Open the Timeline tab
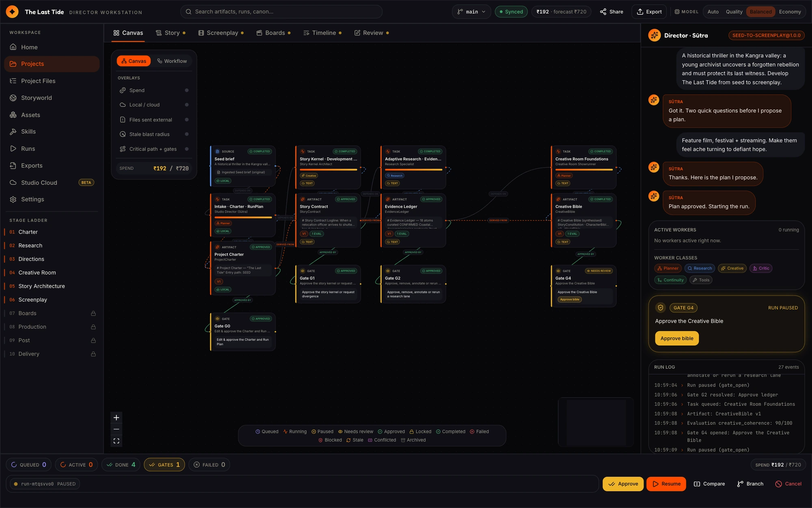 322,33
